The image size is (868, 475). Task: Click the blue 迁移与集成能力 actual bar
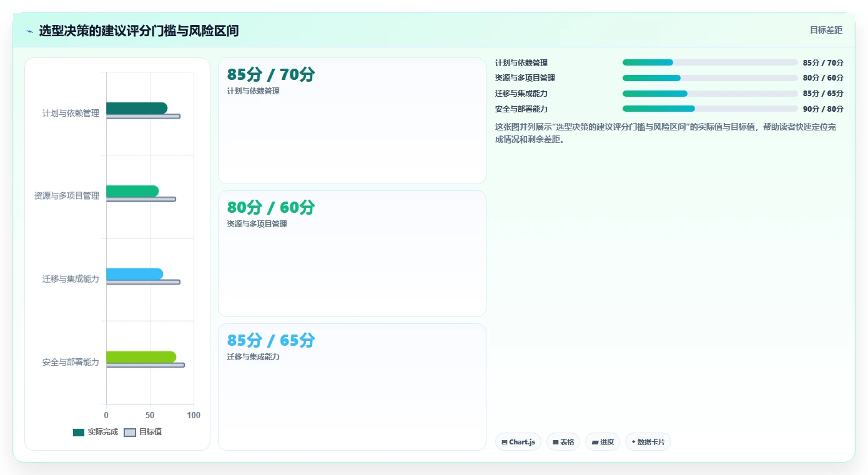135,274
